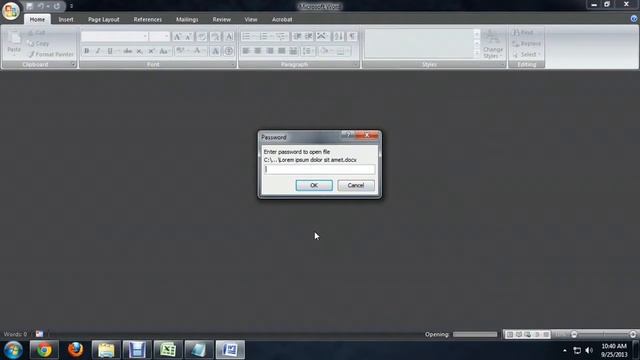Image resolution: width=640 pixels, height=360 pixels.
Task: Apply the Text Highlight Color
Action: coord(180,51)
